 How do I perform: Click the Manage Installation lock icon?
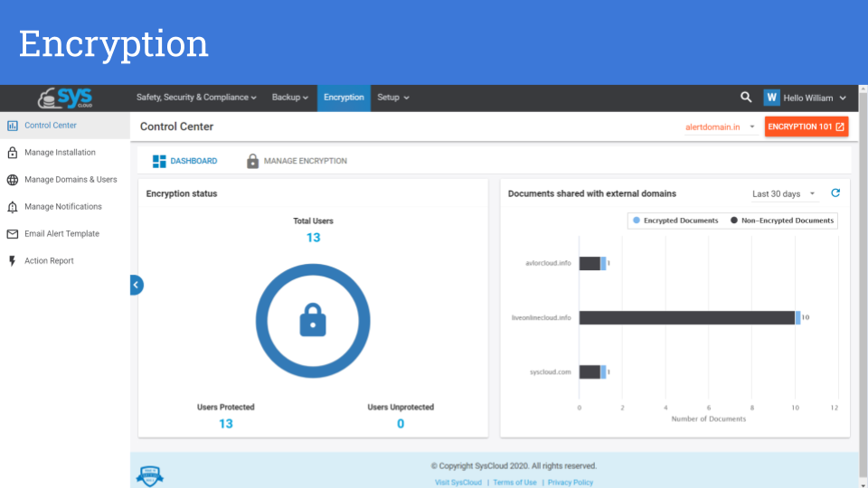(x=13, y=153)
